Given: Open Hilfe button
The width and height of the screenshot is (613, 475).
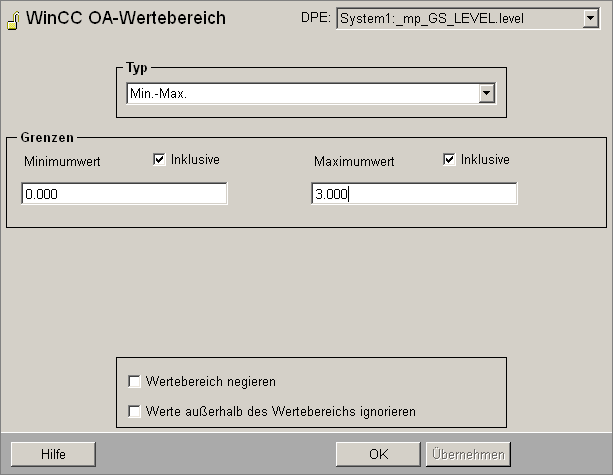Looking at the screenshot, I should tap(53, 454).
